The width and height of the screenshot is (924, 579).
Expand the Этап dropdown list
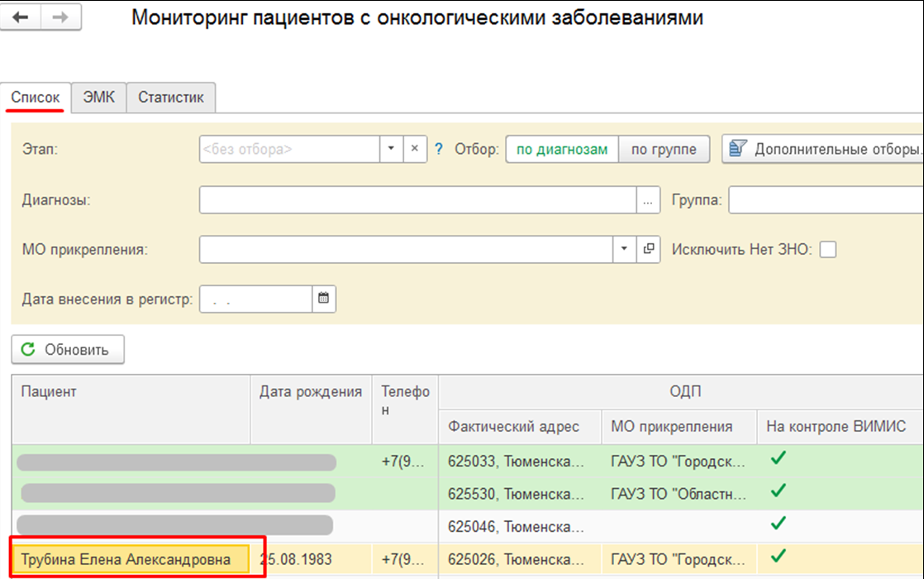coord(391,150)
